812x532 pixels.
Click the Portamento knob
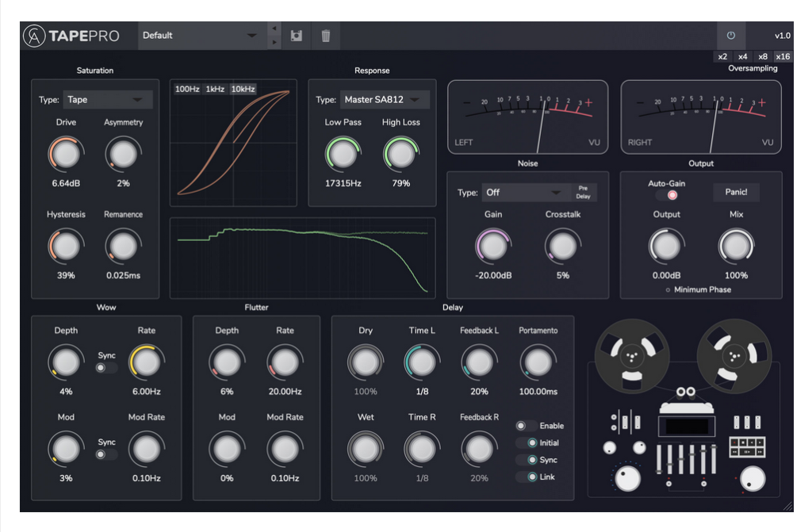coord(538,362)
